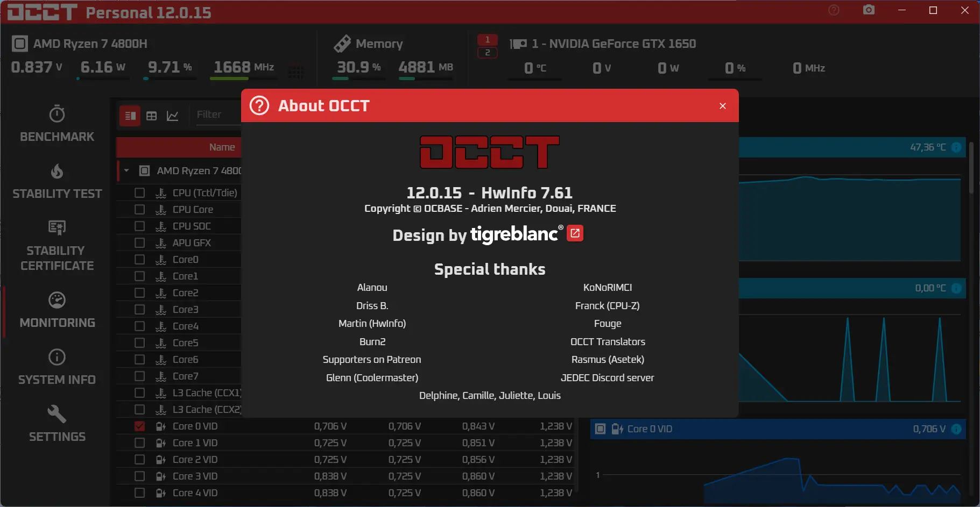Enable the Core 1 VID checkbox

coord(139,443)
